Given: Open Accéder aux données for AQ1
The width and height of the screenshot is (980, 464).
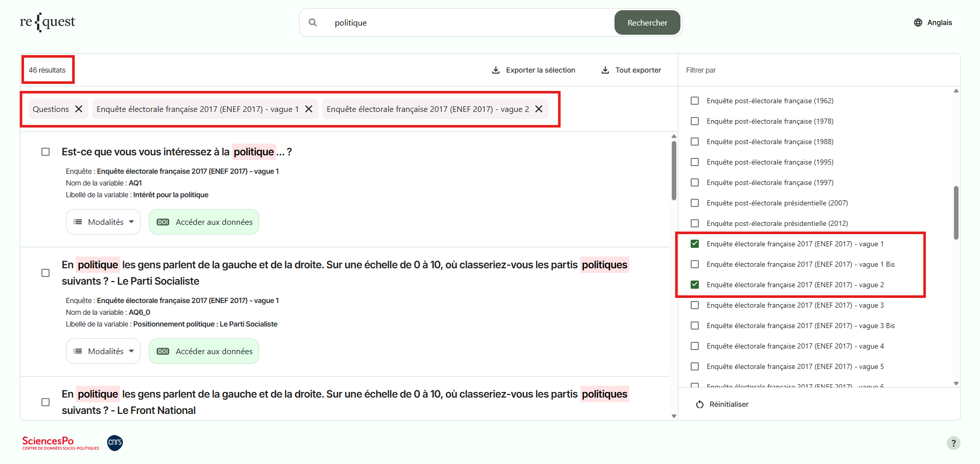Looking at the screenshot, I should pos(204,222).
